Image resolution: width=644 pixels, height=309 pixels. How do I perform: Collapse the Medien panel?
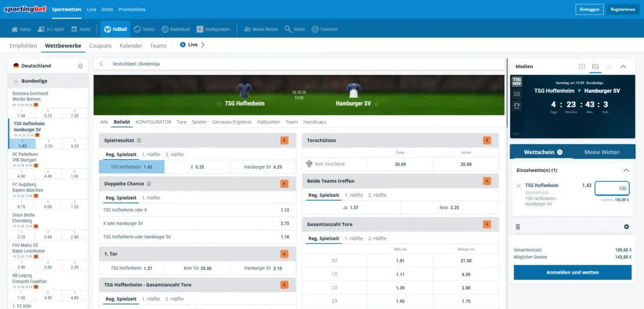[623, 67]
